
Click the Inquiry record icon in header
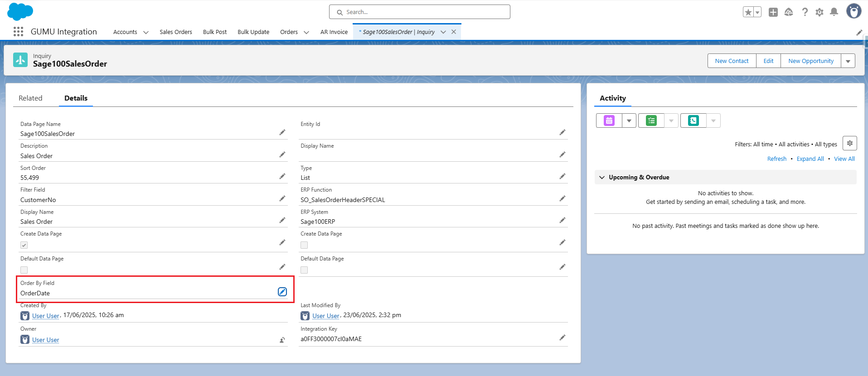pyautogui.click(x=20, y=60)
